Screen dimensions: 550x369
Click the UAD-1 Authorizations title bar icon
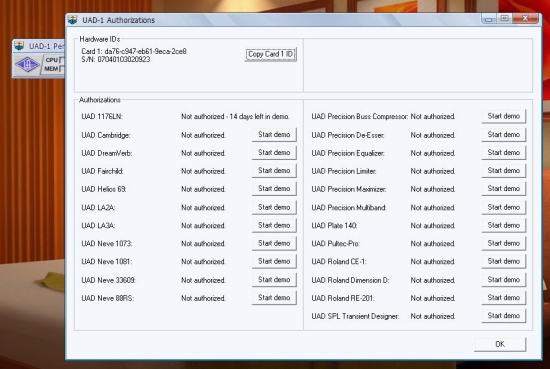[x=73, y=20]
